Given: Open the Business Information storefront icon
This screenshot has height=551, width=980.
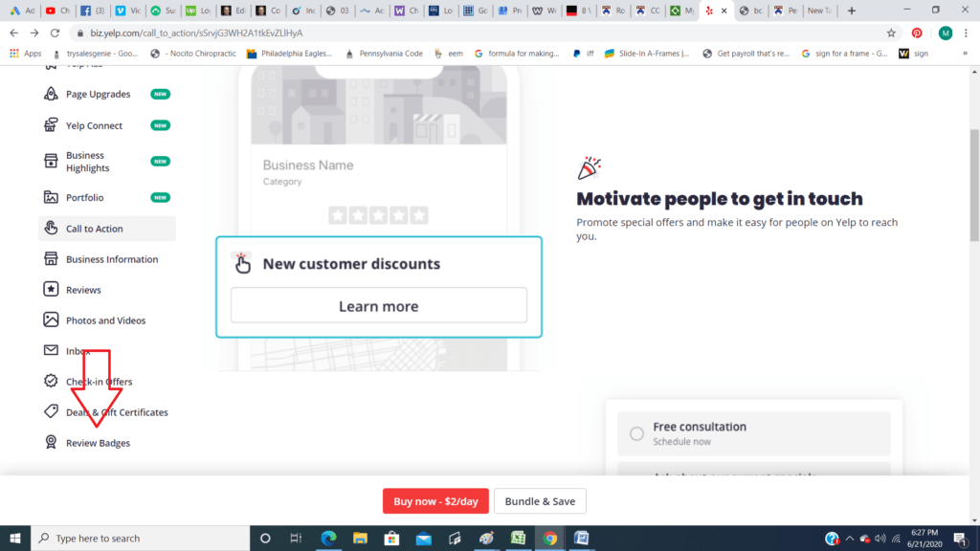Looking at the screenshot, I should point(51,258).
